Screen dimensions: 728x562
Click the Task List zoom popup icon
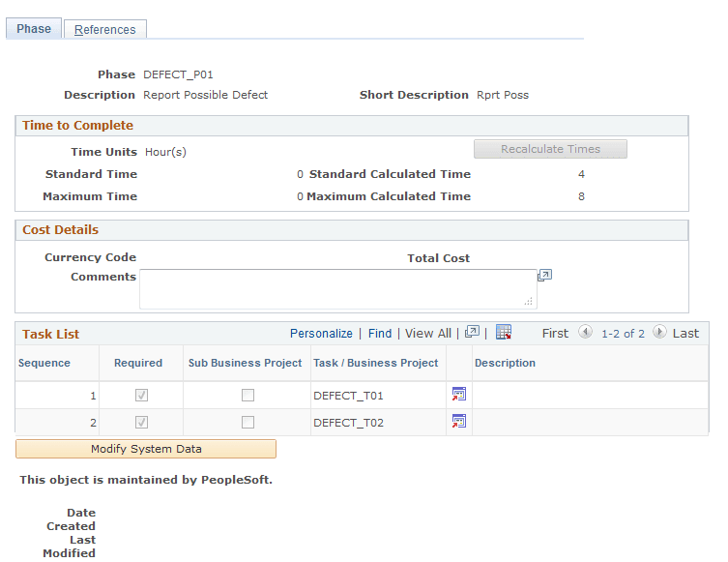click(x=472, y=332)
